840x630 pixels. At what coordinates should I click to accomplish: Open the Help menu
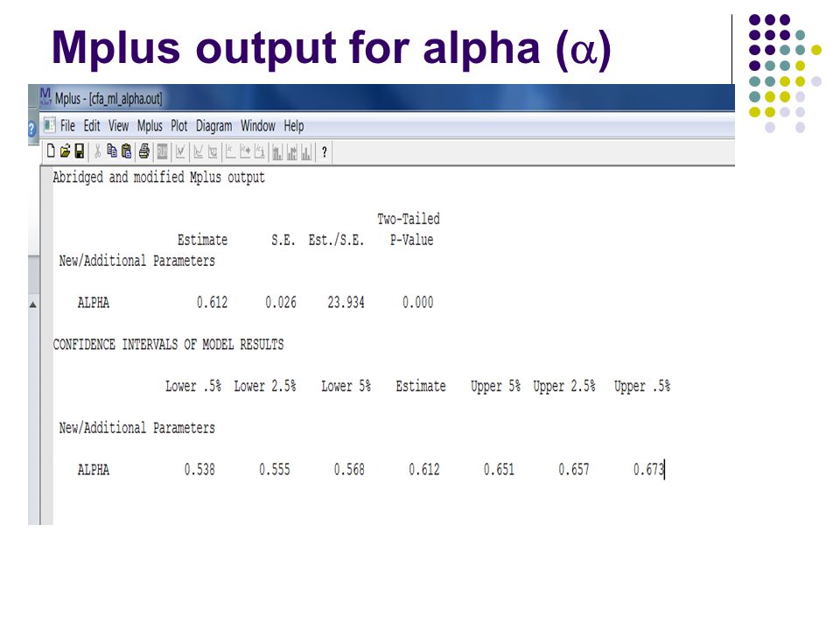point(294,126)
